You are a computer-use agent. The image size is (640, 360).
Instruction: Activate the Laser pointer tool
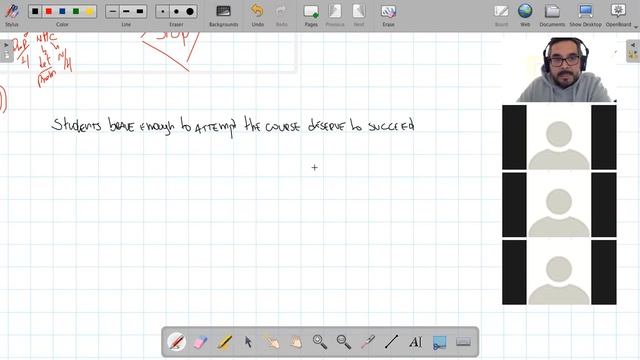coord(367,342)
